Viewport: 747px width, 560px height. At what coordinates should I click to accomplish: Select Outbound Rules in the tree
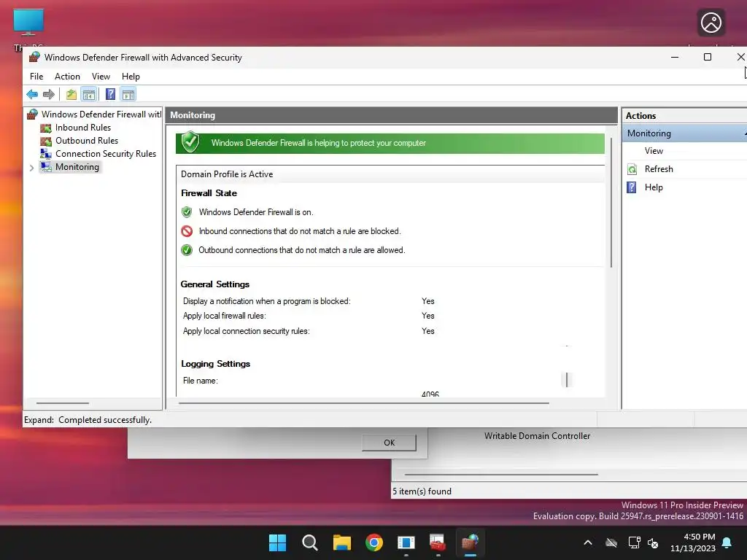coord(87,141)
